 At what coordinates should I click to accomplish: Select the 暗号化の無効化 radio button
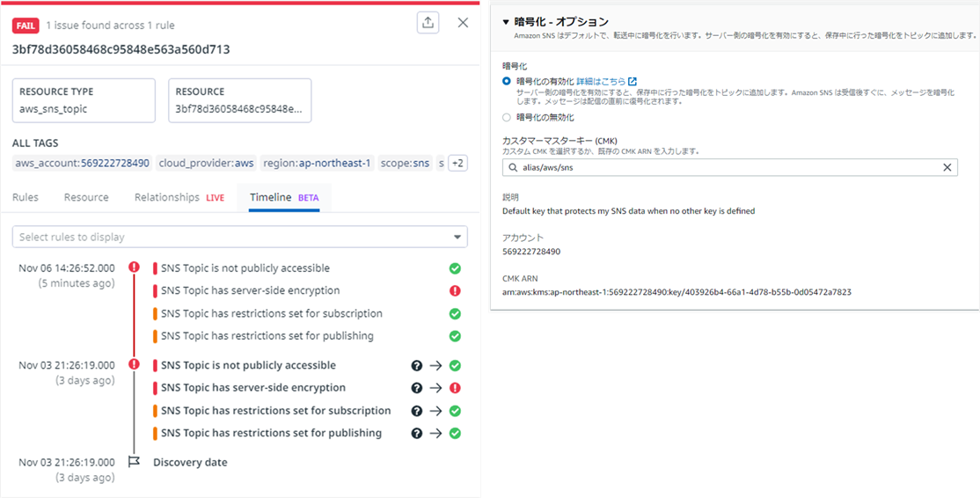tap(506, 117)
